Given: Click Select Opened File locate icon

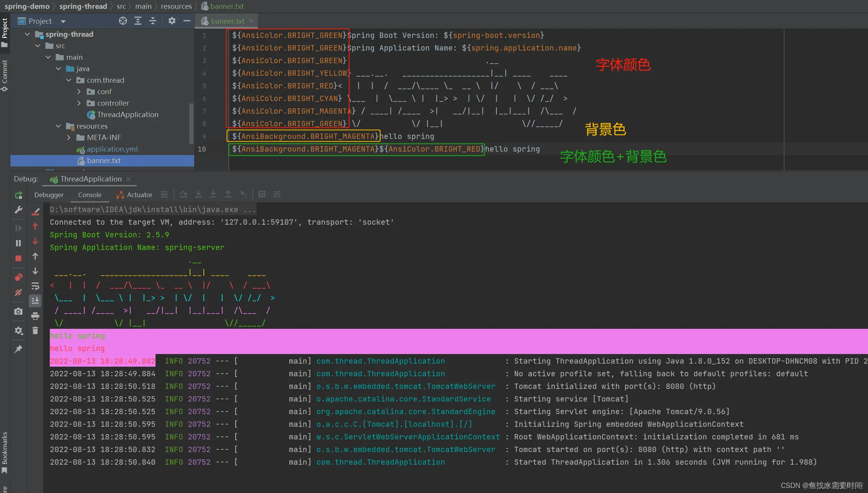Looking at the screenshot, I should tap(123, 21).
